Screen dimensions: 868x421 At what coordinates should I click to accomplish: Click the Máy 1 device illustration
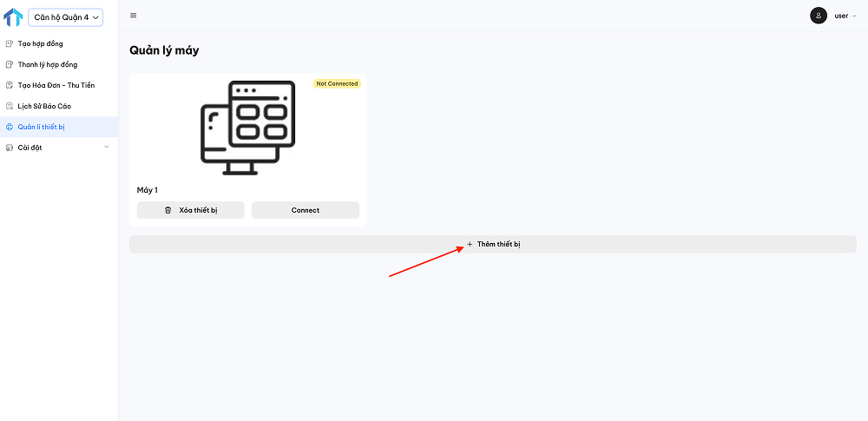pos(247,128)
